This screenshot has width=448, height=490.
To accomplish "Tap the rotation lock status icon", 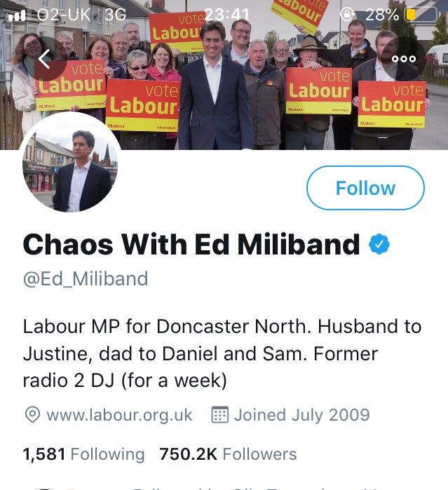I will [346, 14].
